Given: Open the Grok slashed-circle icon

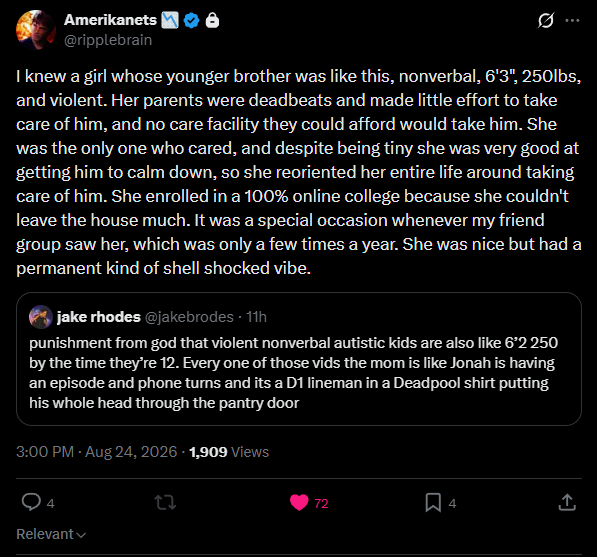Looking at the screenshot, I should click(546, 20).
